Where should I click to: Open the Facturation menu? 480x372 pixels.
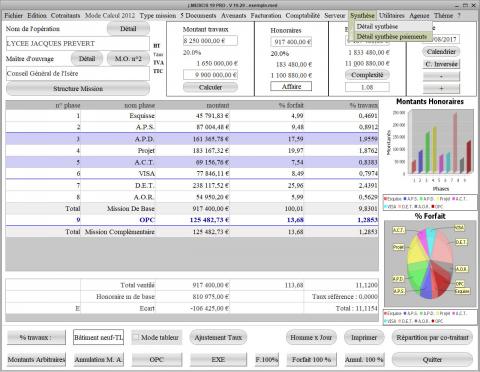click(266, 16)
